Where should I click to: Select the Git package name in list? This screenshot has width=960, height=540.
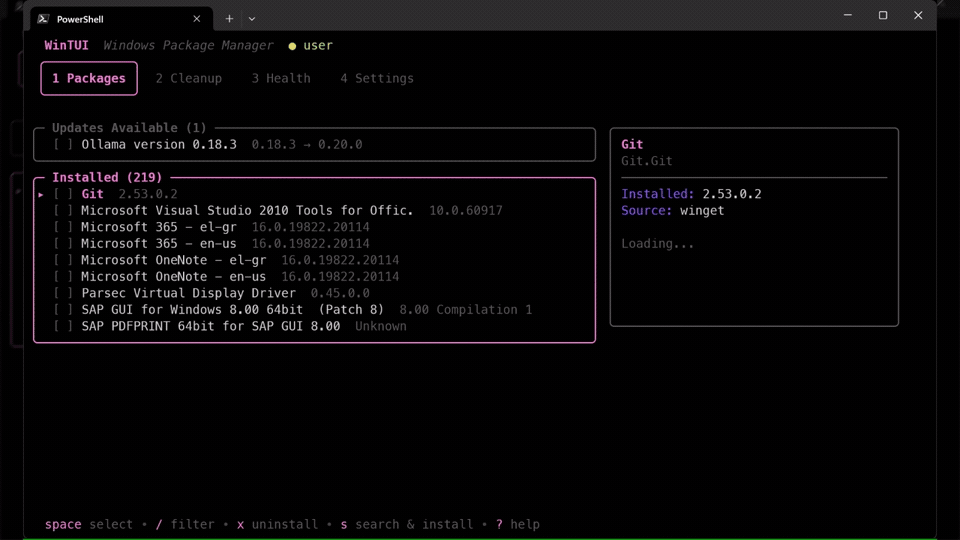(92, 194)
